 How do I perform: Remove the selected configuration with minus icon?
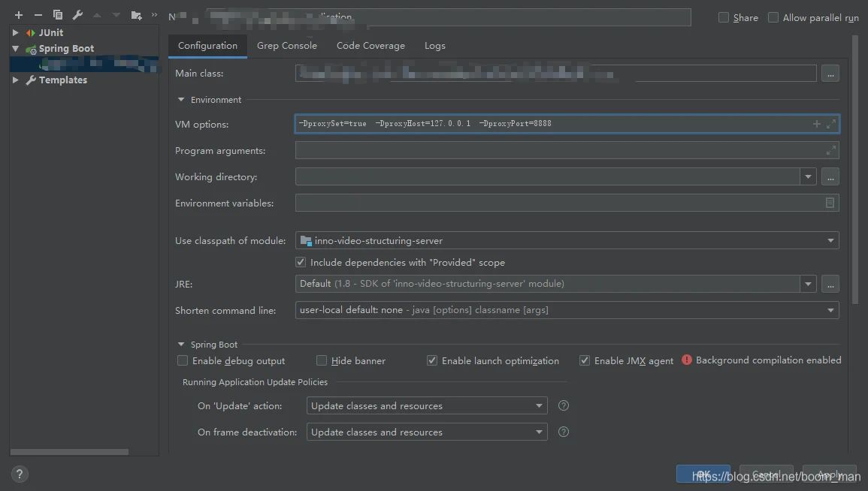38,15
